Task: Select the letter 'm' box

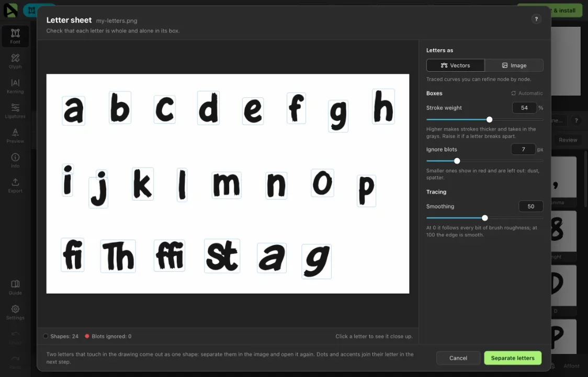Action: coord(227,185)
